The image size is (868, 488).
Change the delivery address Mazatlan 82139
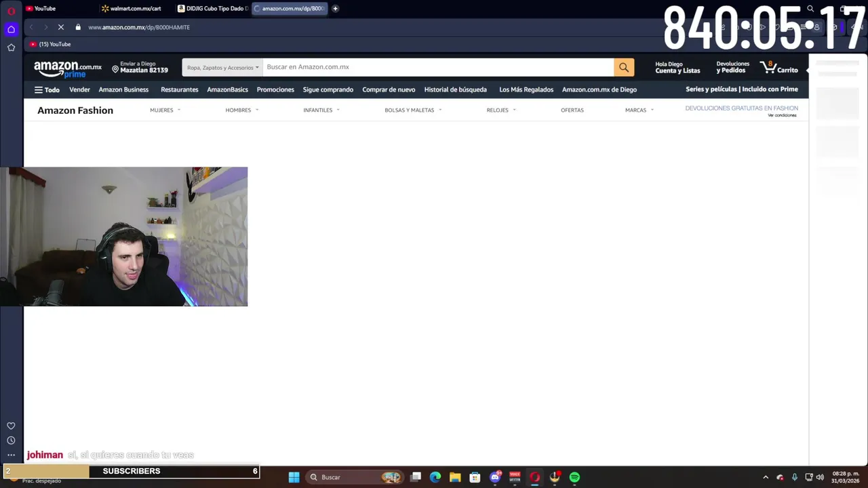140,67
